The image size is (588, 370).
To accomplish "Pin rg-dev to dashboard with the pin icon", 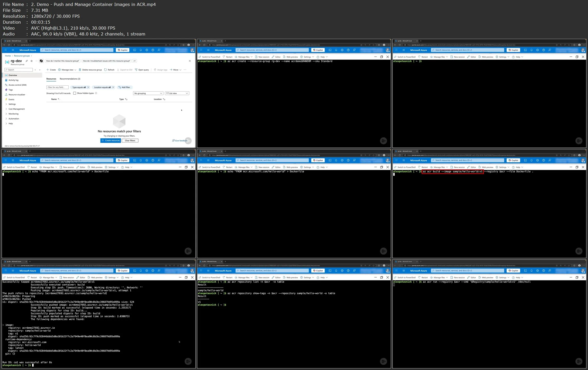I will click(x=27, y=61).
